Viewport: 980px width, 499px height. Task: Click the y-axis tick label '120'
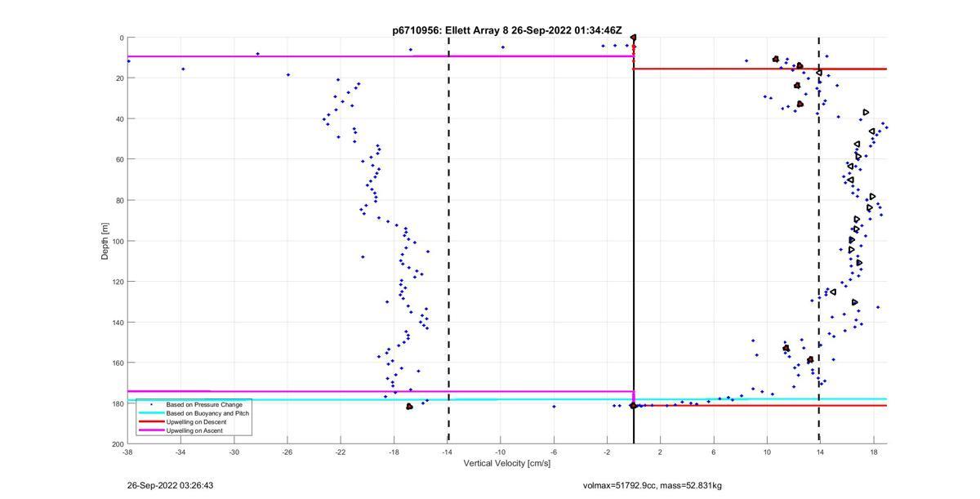tap(117, 282)
